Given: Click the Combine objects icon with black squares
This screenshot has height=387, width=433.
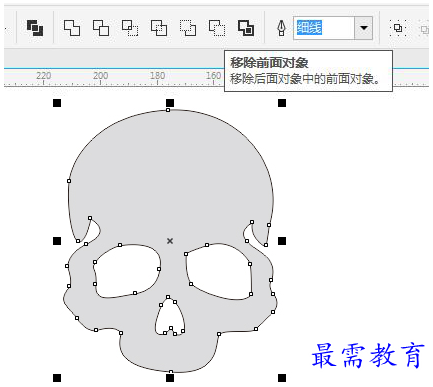Looking at the screenshot, I should tap(35, 28).
